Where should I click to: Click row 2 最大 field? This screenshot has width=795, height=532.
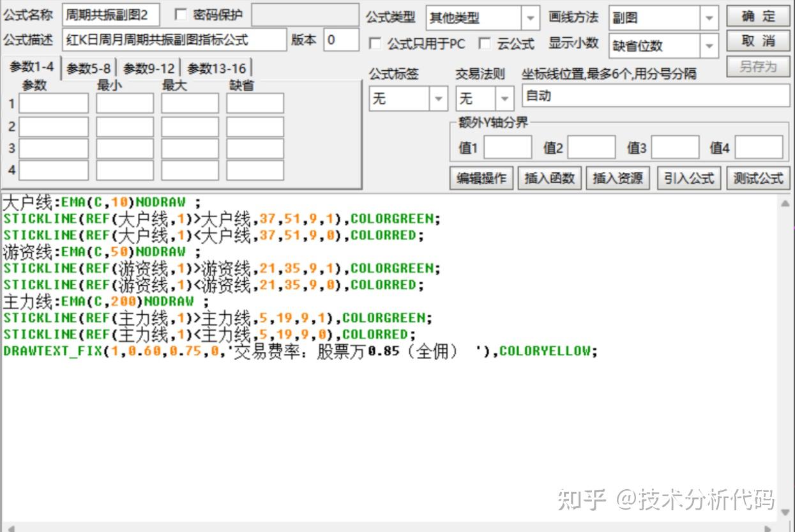190,126
